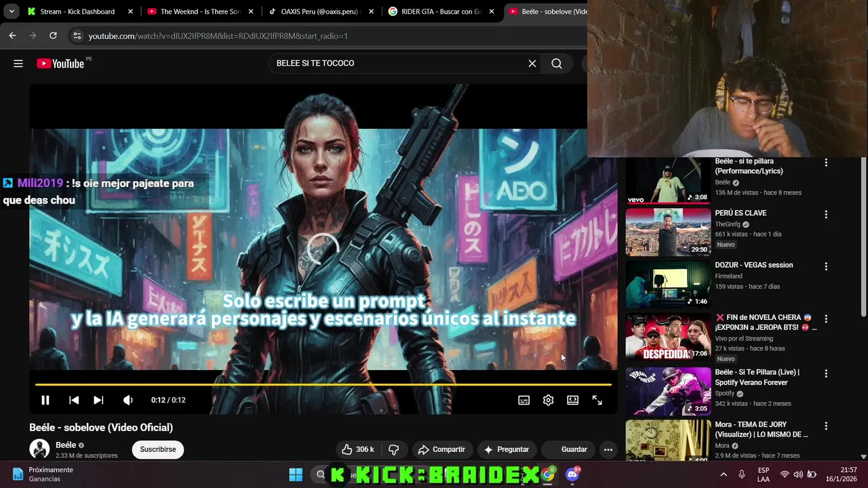Screen dimensions: 868x488
Task: Open Windows Start menu
Action: coord(296,474)
